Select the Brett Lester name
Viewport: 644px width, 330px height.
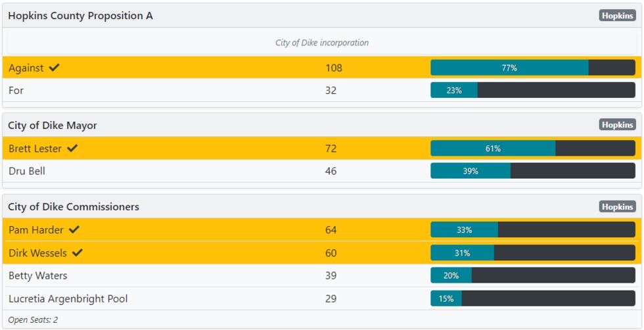point(35,149)
